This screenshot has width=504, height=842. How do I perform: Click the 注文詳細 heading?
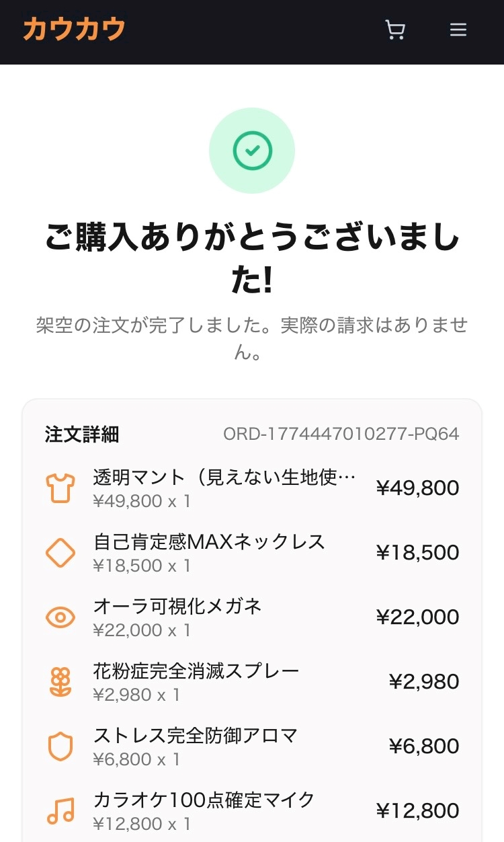[x=82, y=434]
